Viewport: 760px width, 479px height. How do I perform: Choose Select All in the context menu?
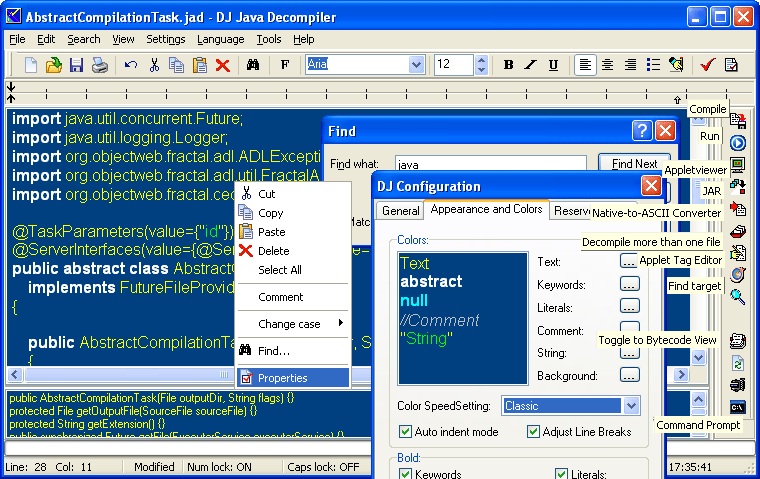click(293, 270)
